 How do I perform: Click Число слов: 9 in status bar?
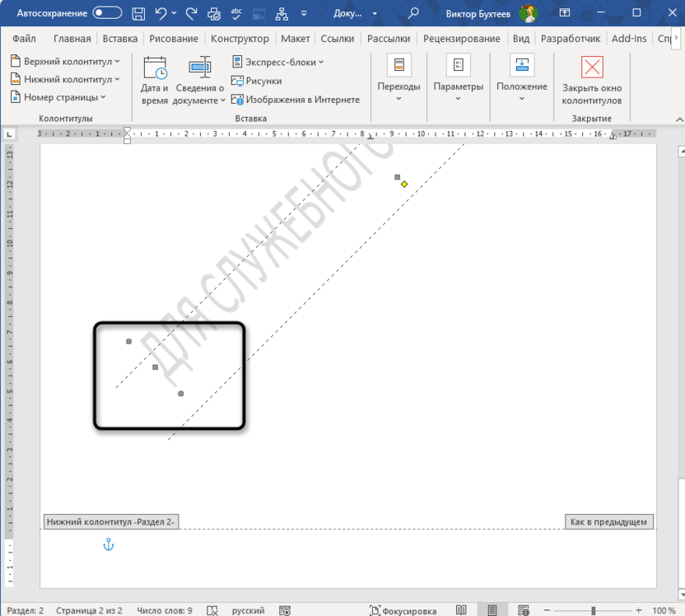(x=165, y=610)
